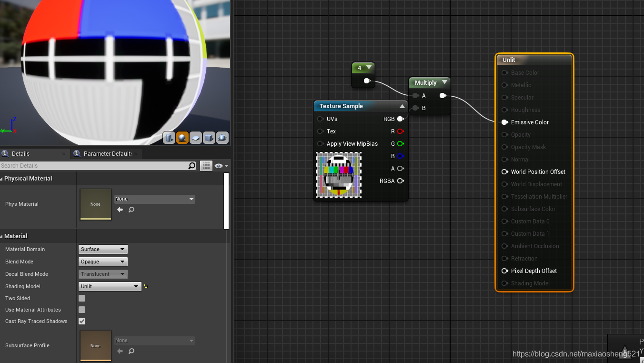Click the Multiply node B input pin
This screenshot has width=644, height=363.
pyautogui.click(x=416, y=108)
